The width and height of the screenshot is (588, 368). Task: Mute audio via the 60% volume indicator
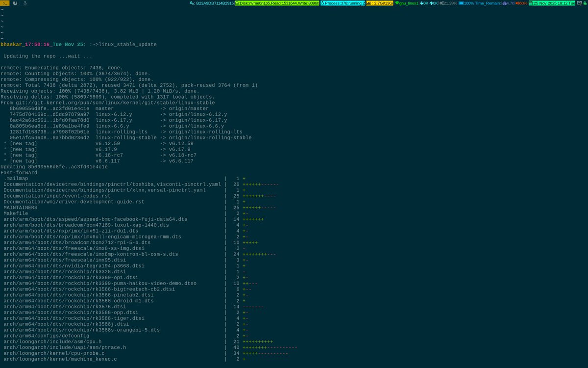click(x=519, y=2)
